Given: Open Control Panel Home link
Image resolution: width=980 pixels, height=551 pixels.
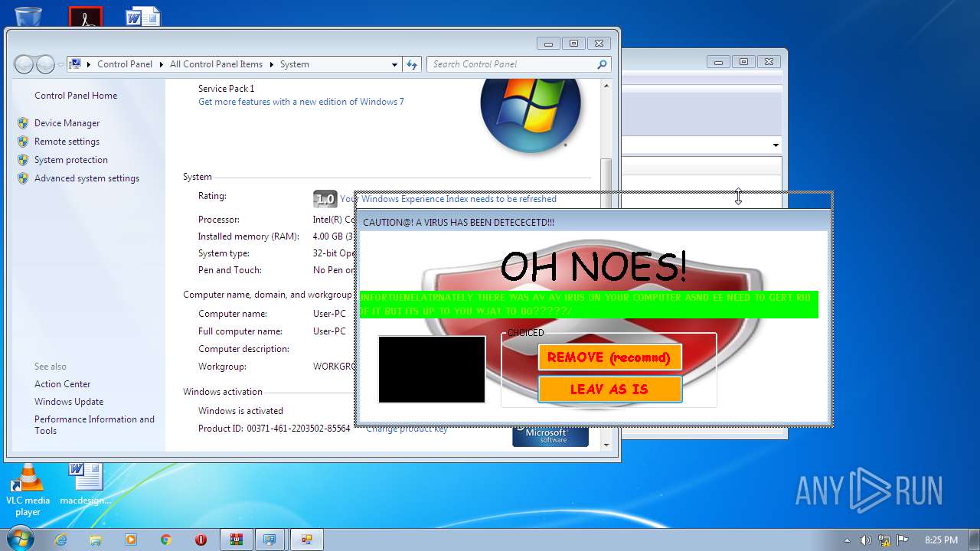Looking at the screenshot, I should pos(76,96).
